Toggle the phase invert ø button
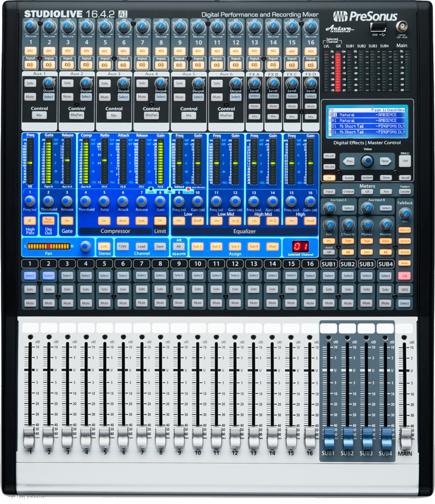The height and width of the screenshot is (504, 435). [x=29, y=221]
